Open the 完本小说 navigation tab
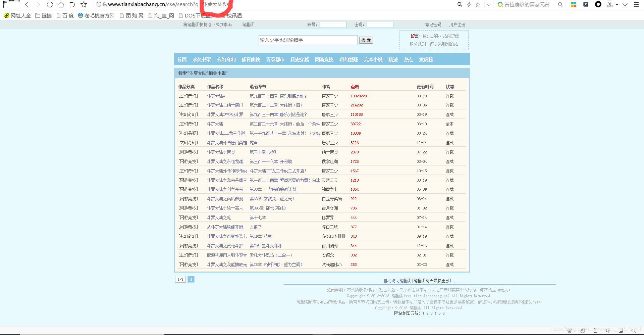644x335 pixels. 373,59
